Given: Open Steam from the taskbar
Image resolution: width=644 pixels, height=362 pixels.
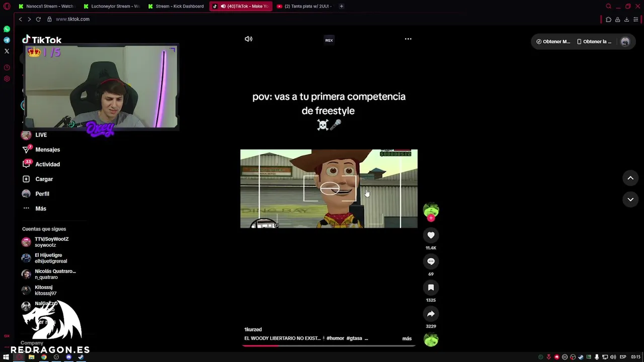Looking at the screenshot, I should 80,357.
